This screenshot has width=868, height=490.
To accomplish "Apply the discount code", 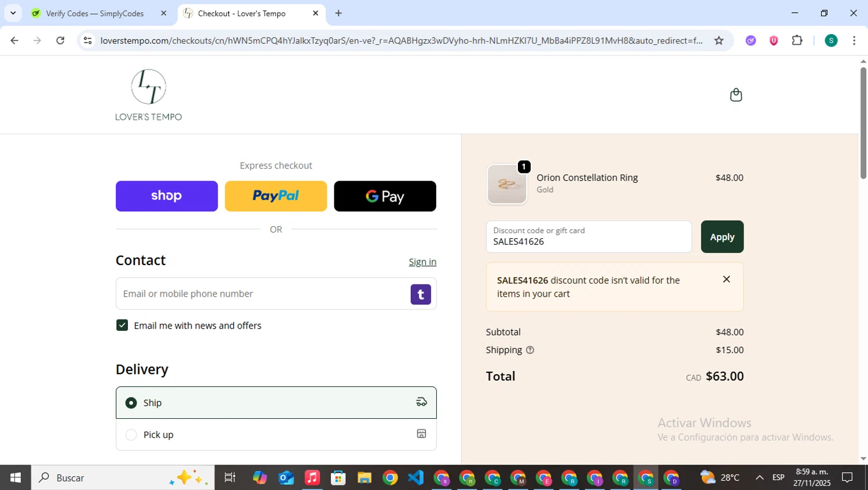I will pos(722,237).
